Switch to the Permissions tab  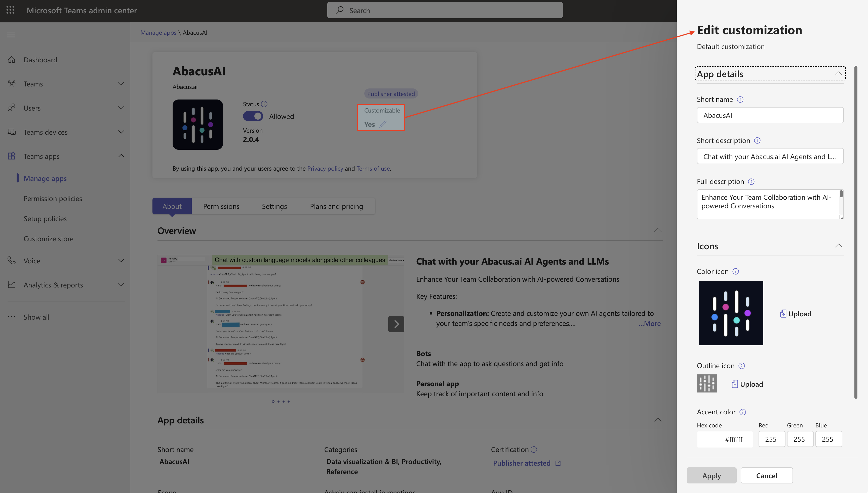coord(221,206)
